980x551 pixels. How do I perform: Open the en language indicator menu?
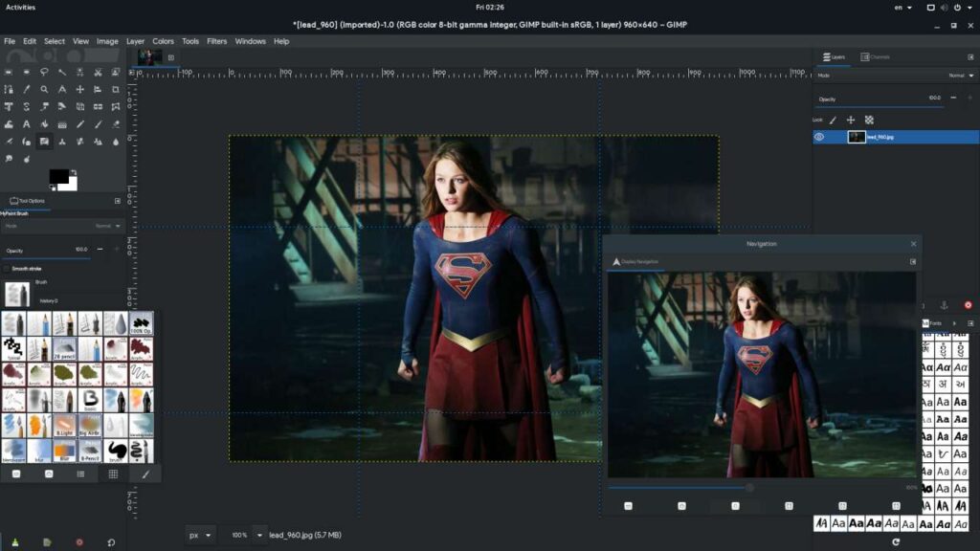[x=903, y=8]
